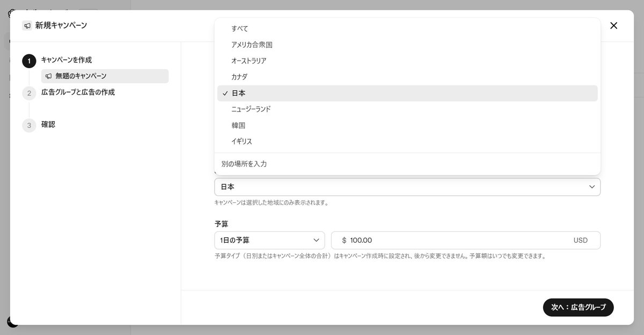Choose アメリカ合衆国 from the dropdown
The height and width of the screenshot is (335, 644).
[407, 45]
